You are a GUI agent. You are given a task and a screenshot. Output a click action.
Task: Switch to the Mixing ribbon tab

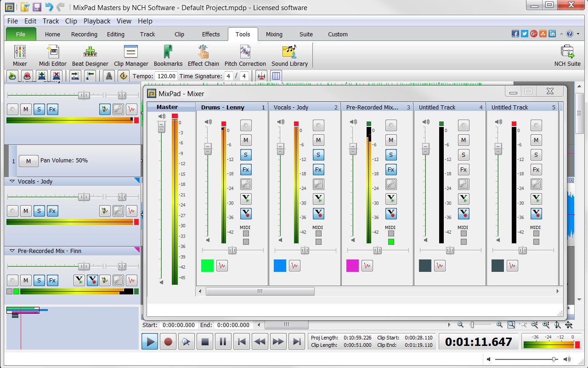(x=274, y=34)
